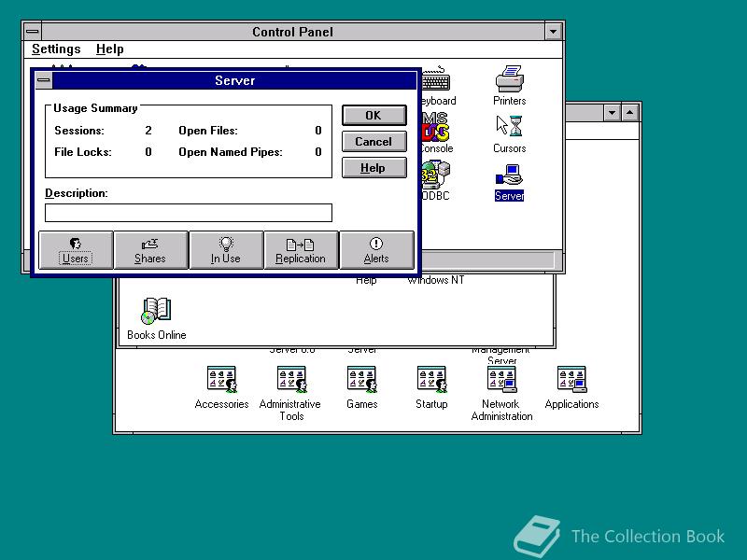
Task: Click Program Manager minimize down arrow
Action: 613,113
